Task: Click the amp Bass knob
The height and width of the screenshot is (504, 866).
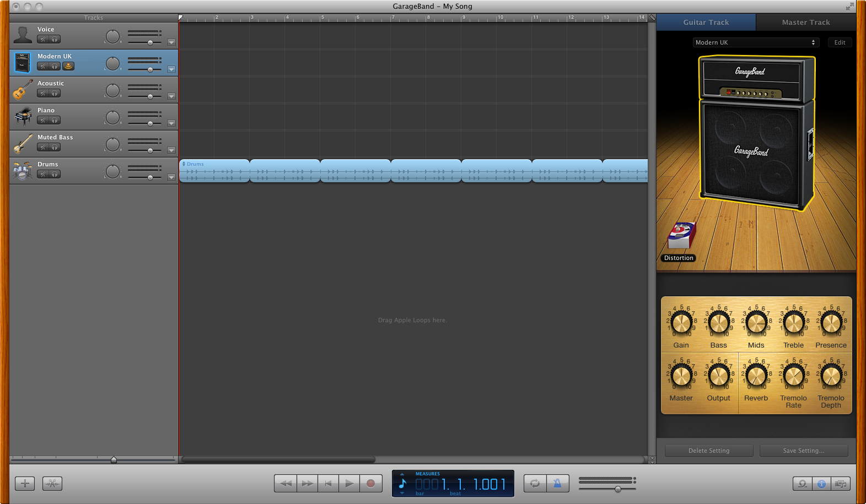Action: (x=719, y=323)
